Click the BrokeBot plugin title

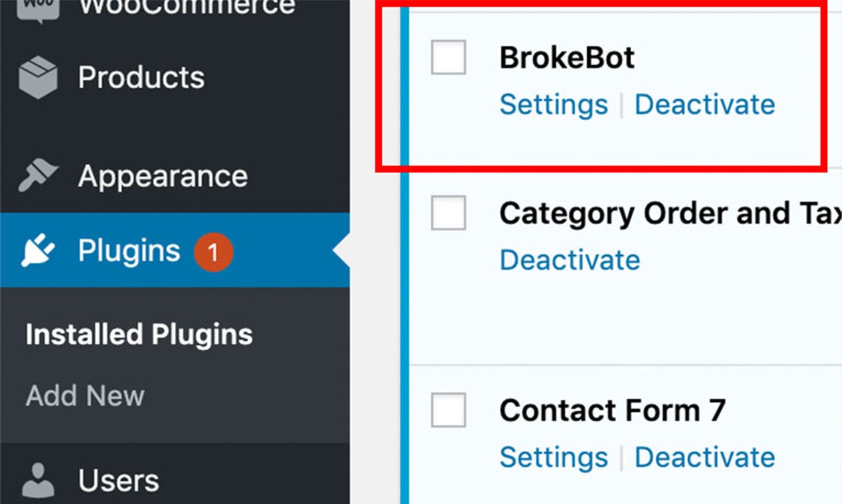click(x=568, y=57)
